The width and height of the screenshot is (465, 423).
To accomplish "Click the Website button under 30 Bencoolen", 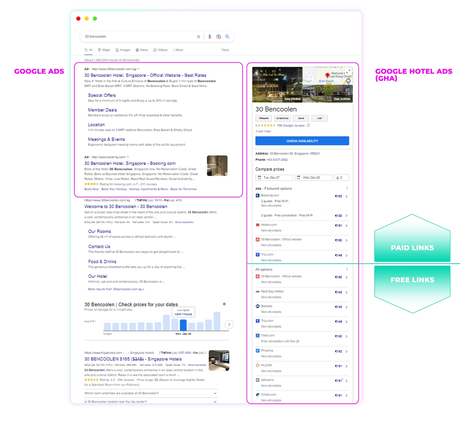I will click(264, 118).
